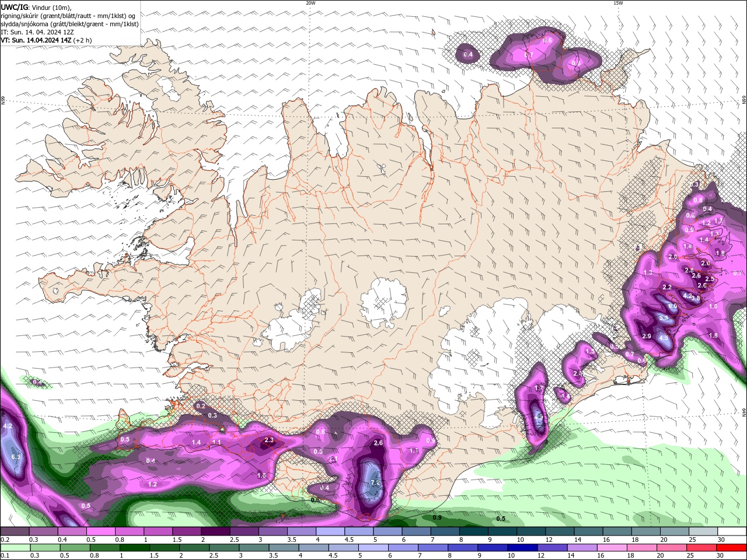This screenshot has width=747, height=560.
Task: Select the bright red swatch labeled 30 in lower legend
Action: (x=731, y=548)
